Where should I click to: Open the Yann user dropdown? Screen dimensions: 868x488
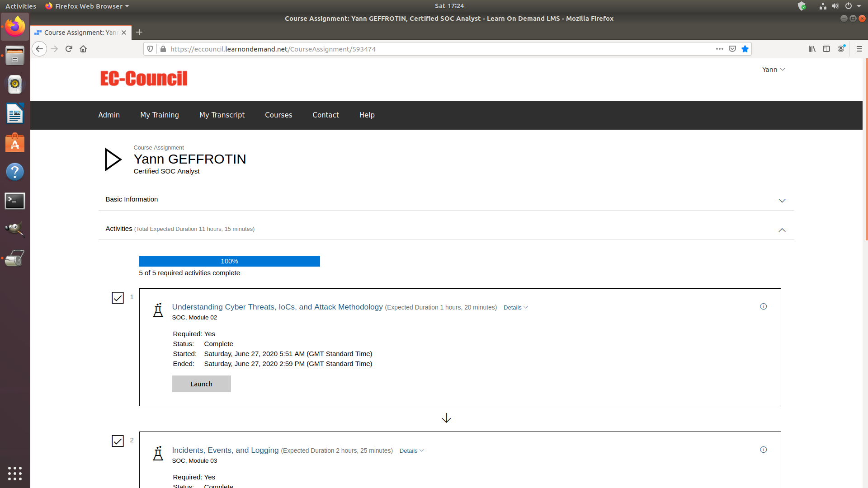(774, 70)
